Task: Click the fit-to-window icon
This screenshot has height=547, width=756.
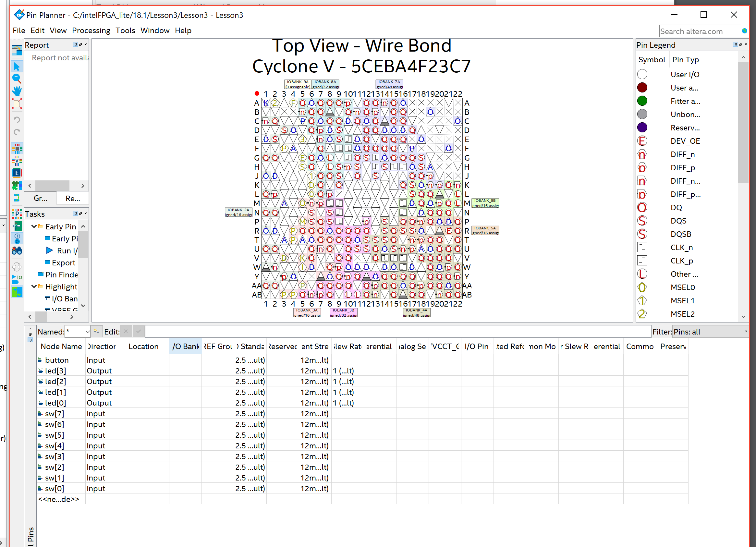Action: pos(17,104)
